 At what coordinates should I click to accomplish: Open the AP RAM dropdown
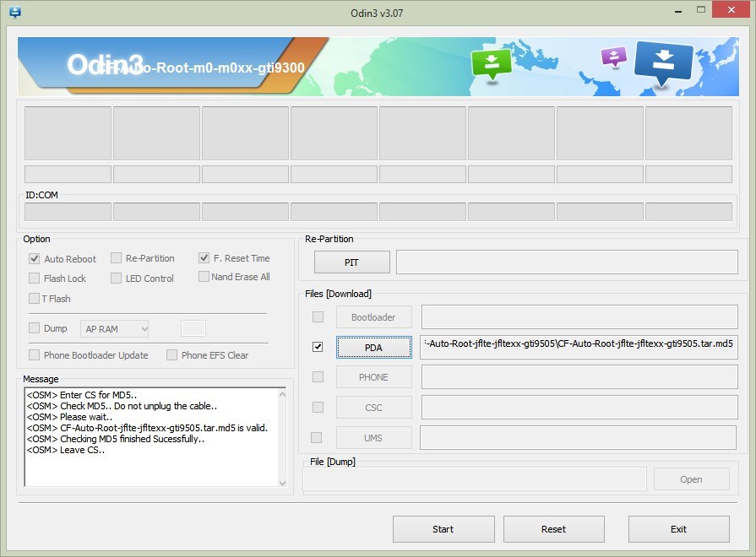tap(114, 329)
